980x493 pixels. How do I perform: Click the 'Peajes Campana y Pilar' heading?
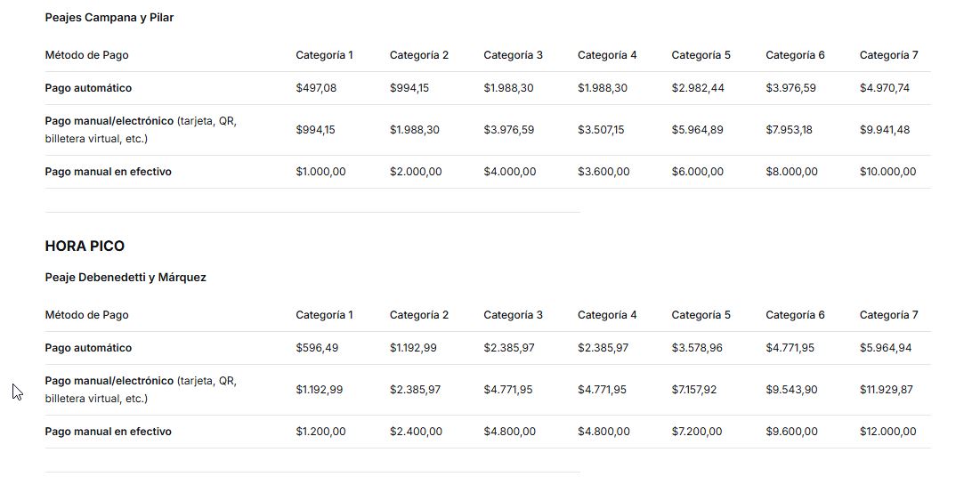[109, 18]
